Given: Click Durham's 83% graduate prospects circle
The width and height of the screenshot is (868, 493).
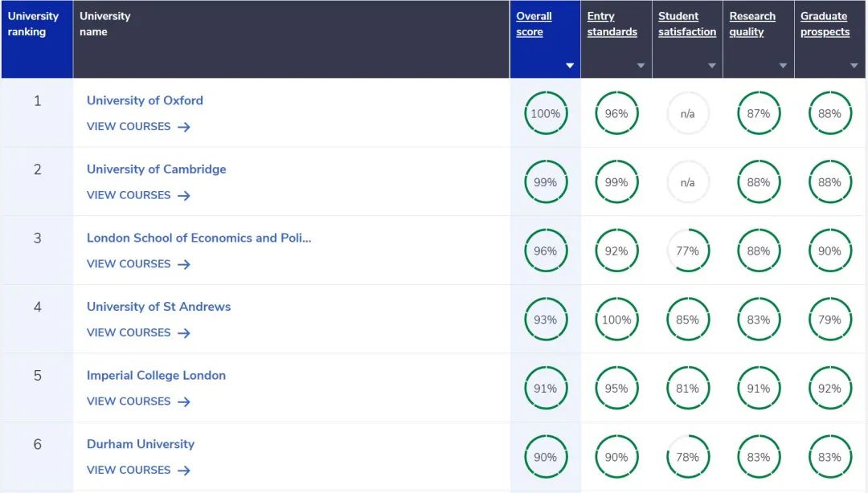Looking at the screenshot, I should (829, 457).
